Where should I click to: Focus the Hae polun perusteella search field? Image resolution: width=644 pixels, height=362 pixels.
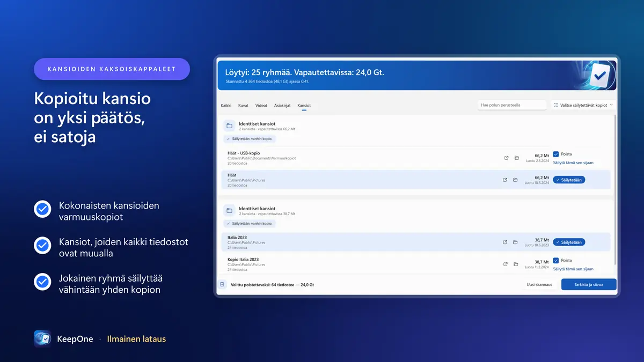pos(512,105)
